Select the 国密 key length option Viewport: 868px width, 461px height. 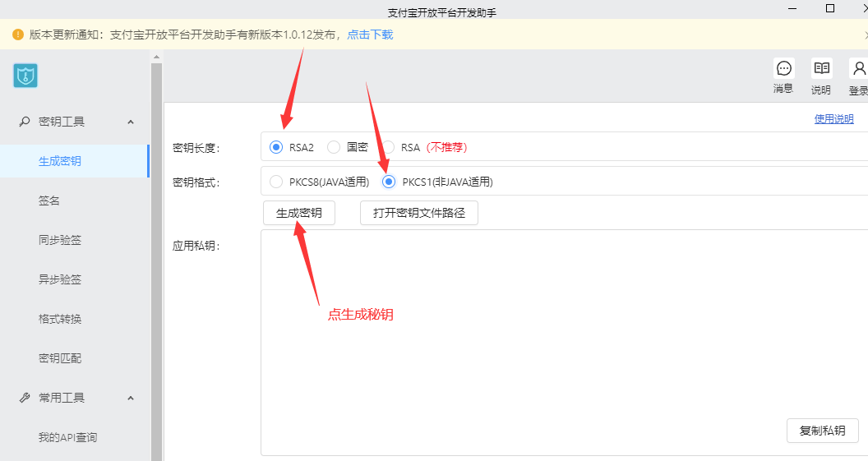tap(334, 147)
